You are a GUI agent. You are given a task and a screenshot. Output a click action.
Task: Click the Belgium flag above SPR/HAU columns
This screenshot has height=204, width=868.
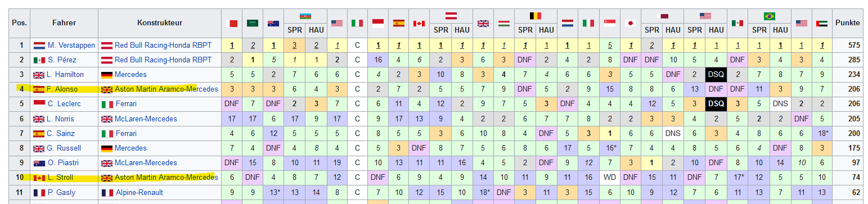tap(536, 16)
